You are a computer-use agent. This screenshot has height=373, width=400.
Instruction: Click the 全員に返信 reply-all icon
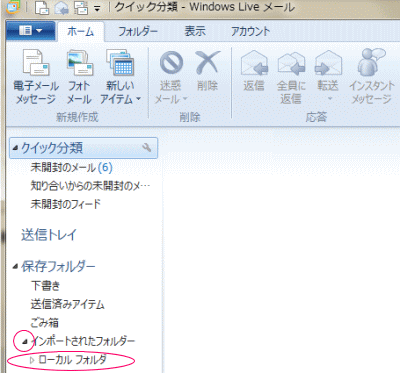coord(291,63)
